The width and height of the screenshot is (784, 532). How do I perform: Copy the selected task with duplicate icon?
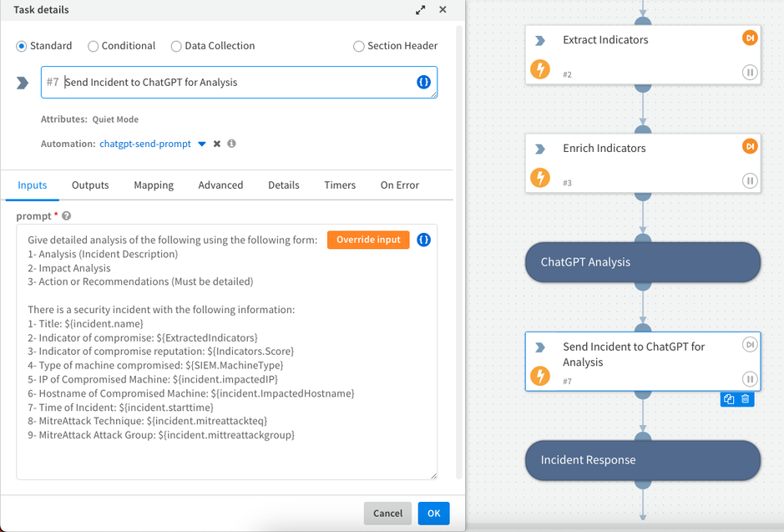point(729,399)
